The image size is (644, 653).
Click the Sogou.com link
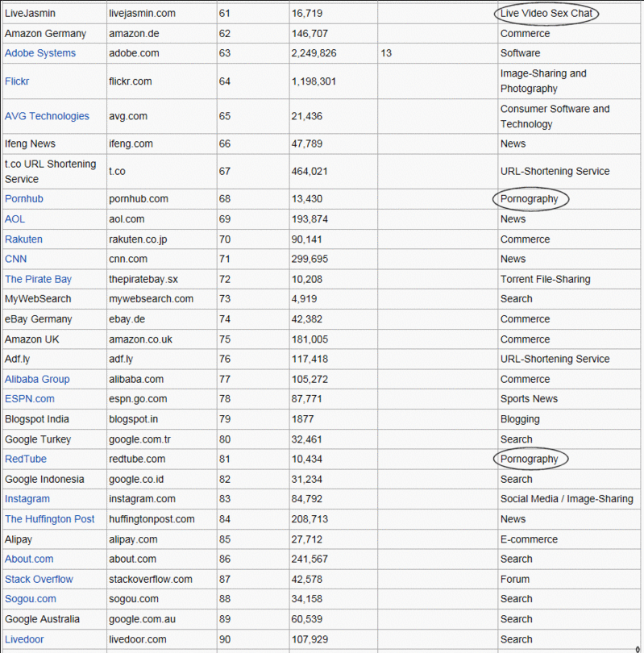pos(31,599)
